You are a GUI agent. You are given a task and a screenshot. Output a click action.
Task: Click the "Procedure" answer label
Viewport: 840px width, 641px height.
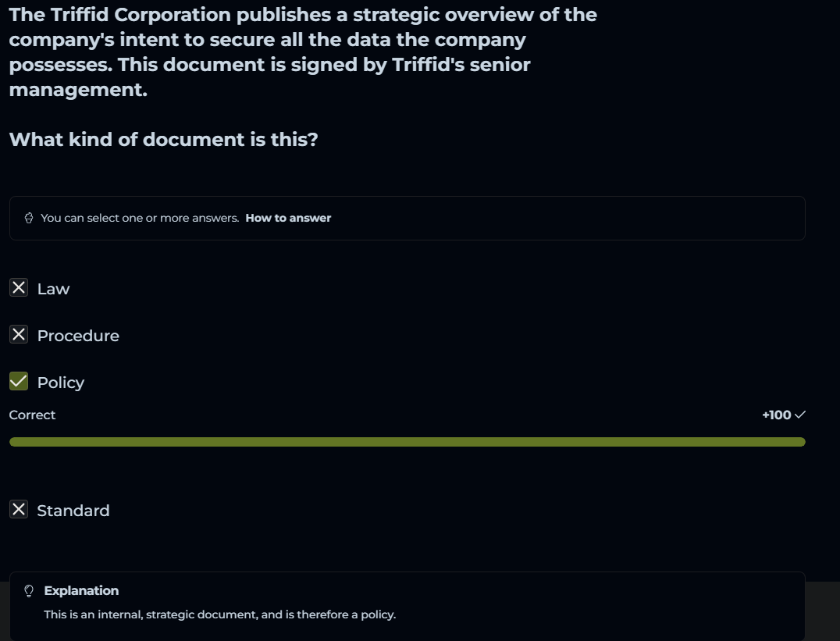(x=78, y=336)
